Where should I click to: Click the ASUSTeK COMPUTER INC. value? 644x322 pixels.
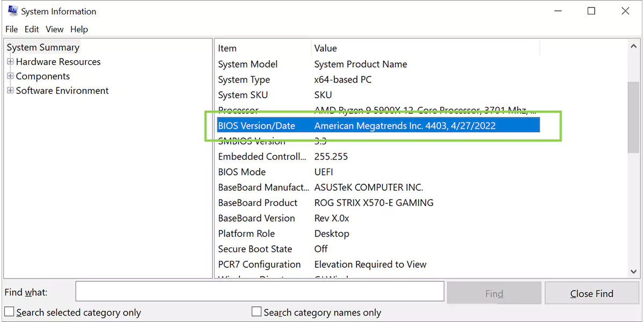(x=369, y=188)
